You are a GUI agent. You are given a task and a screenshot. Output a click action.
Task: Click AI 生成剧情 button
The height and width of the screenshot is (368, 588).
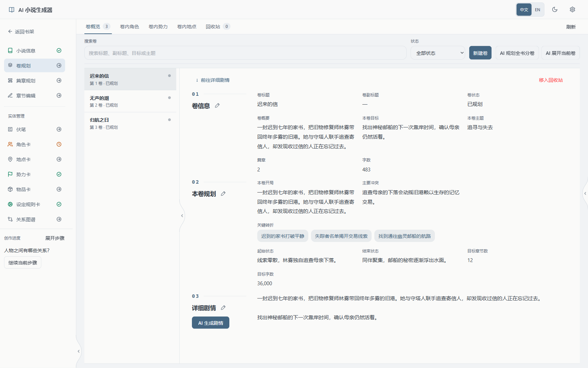(211, 323)
